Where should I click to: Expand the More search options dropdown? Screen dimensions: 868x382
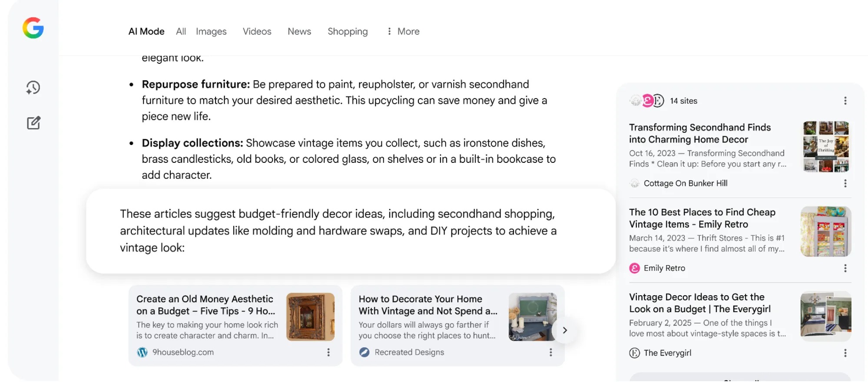[403, 31]
